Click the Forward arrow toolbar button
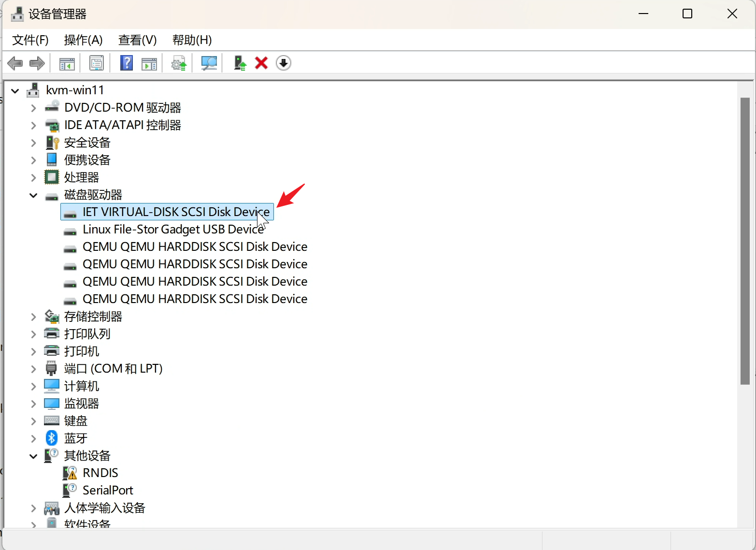The height and width of the screenshot is (550, 756). click(37, 63)
